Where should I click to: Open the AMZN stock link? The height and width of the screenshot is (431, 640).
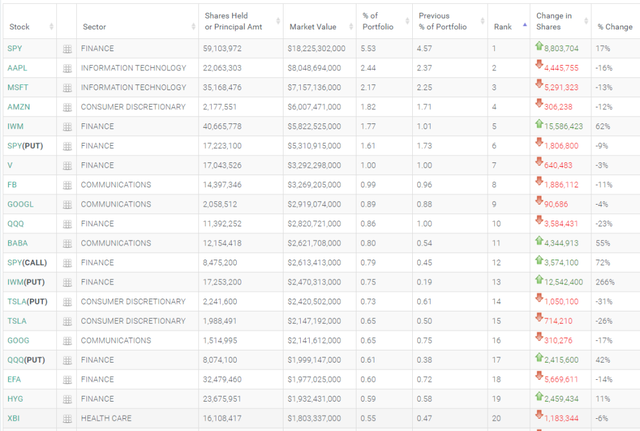(x=19, y=107)
